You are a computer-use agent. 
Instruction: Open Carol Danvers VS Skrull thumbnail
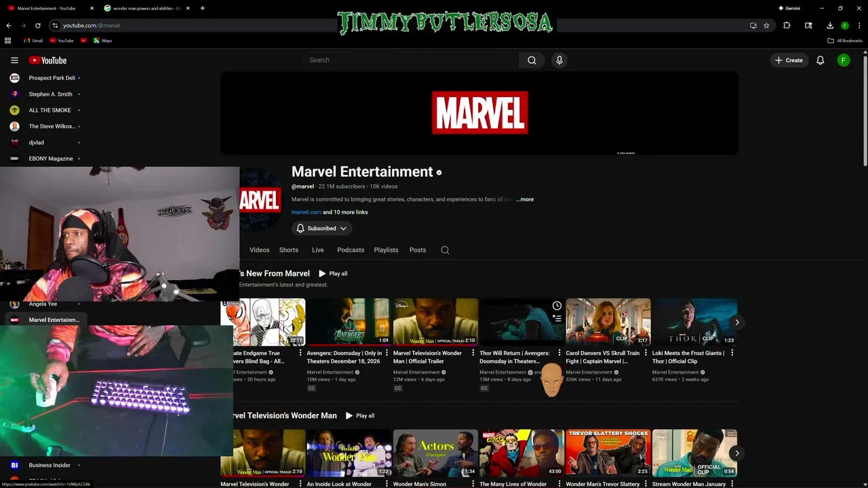608,322
